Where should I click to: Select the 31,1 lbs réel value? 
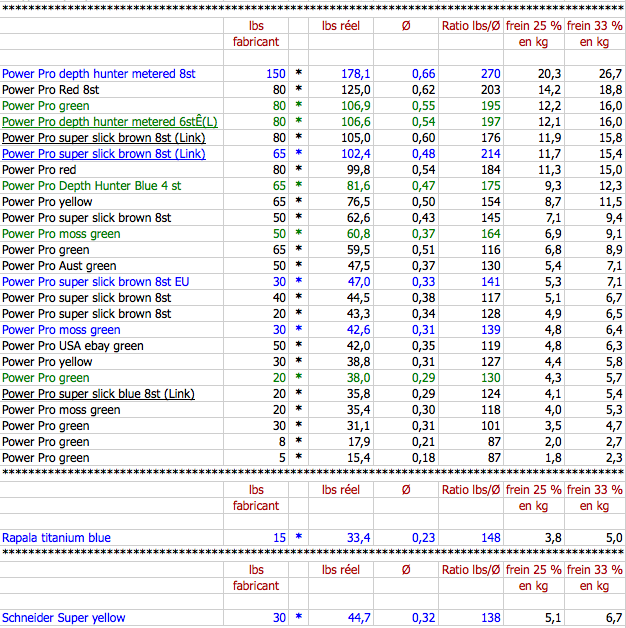click(x=358, y=426)
